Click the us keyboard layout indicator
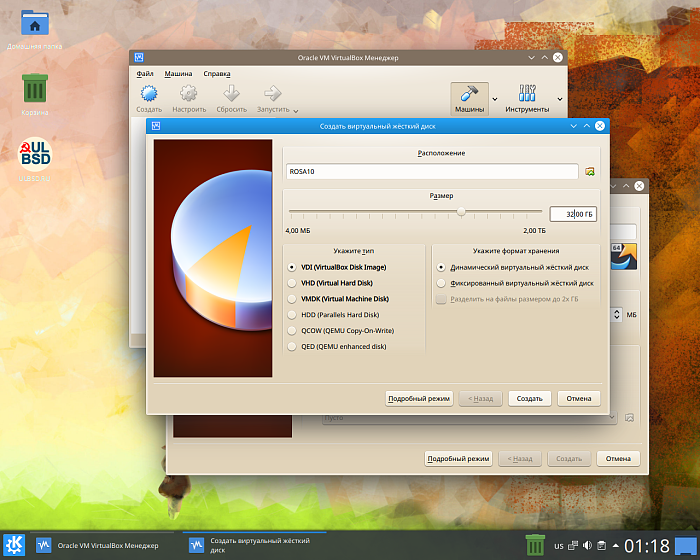 (559, 546)
